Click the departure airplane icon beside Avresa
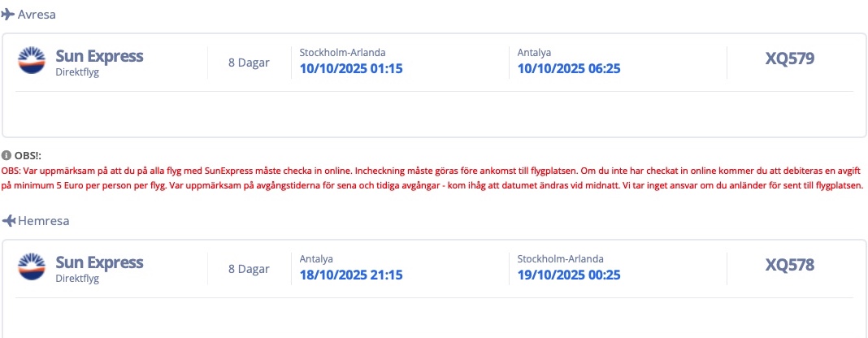The image size is (868, 338). [8, 15]
